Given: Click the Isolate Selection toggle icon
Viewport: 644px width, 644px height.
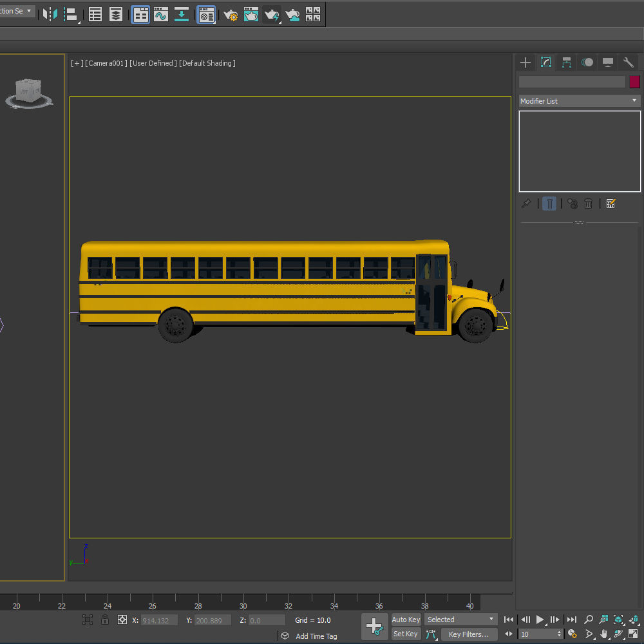Looking at the screenshot, I should [88, 620].
